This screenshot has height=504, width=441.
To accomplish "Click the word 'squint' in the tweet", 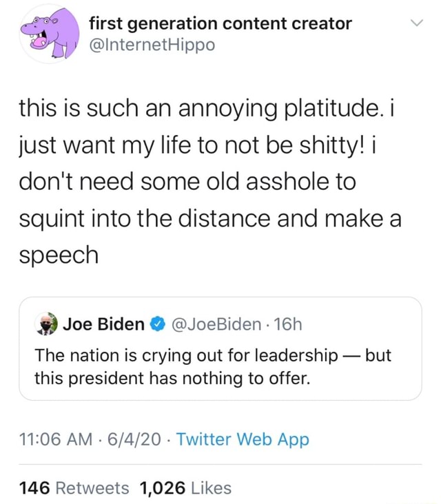I will click(x=50, y=219).
